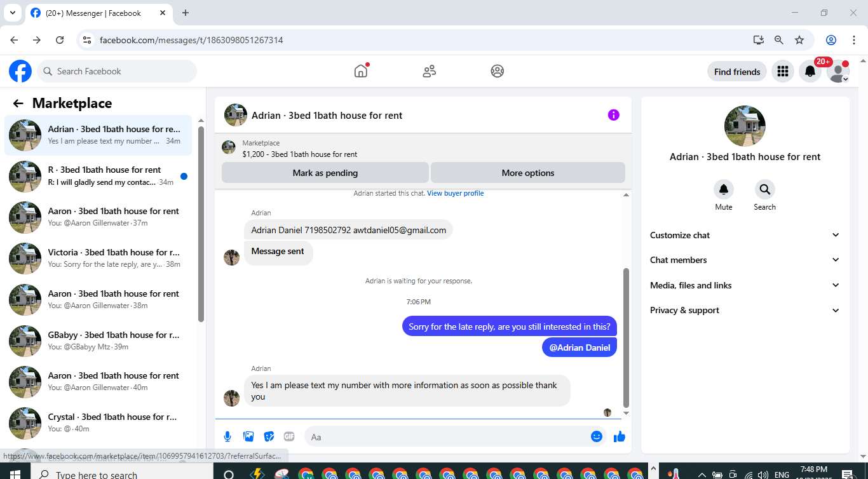Open GBabyy 3bed 1bath conversation
Viewport: 868px width, 479px height.
click(x=98, y=341)
